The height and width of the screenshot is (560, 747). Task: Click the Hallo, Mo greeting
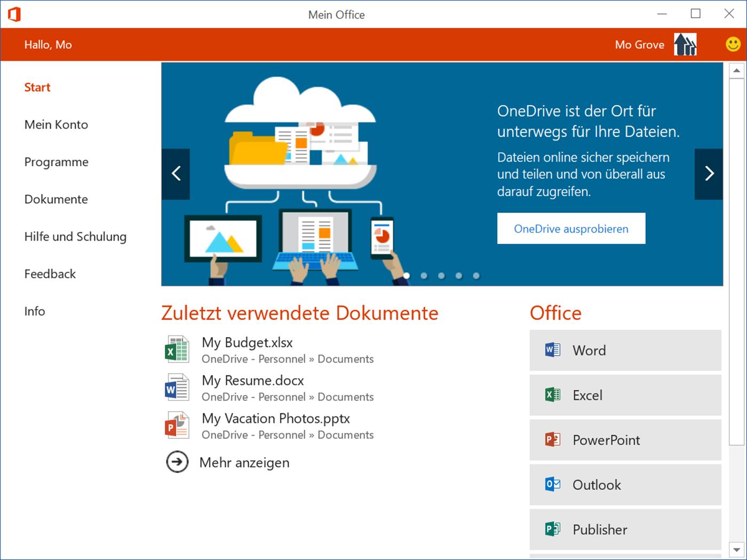tap(48, 45)
